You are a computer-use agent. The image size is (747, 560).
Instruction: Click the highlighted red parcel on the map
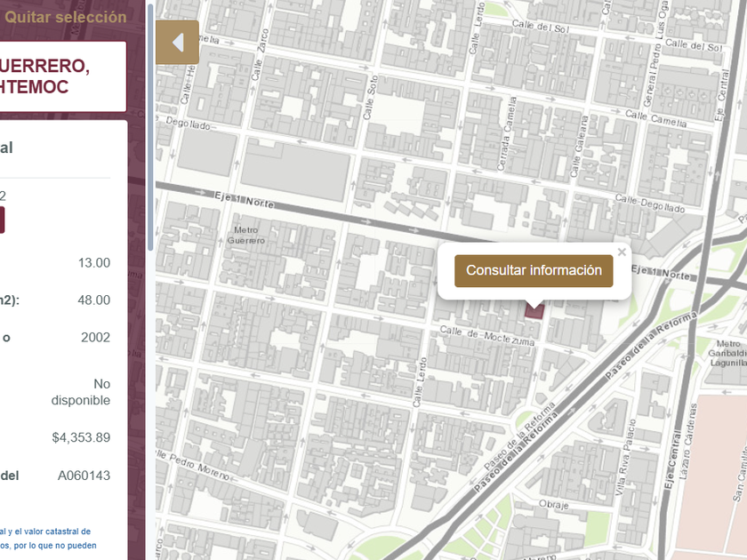click(x=534, y=312)
